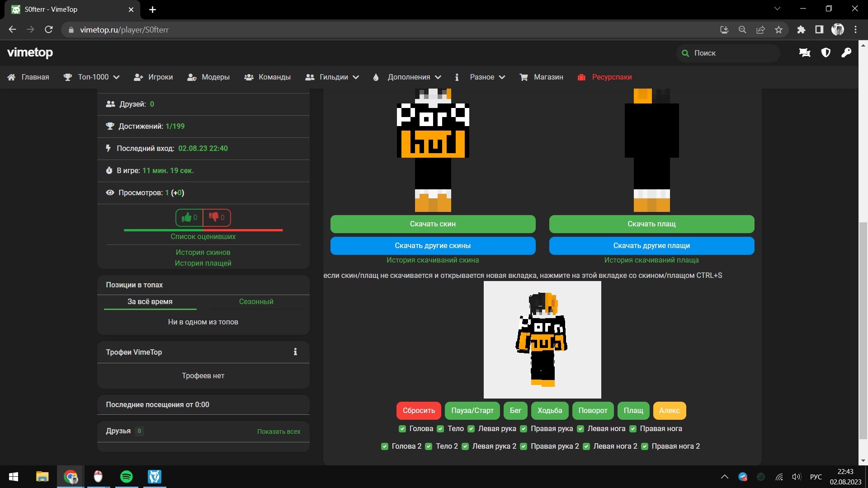Screen dimensions: 868x488
Task: Open the chat messages icon in header
Action: [x=805, y=53]
